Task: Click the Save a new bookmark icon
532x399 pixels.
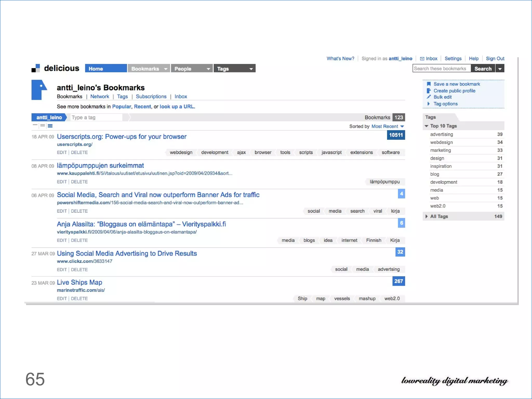Action: click(x=429, y=84)
